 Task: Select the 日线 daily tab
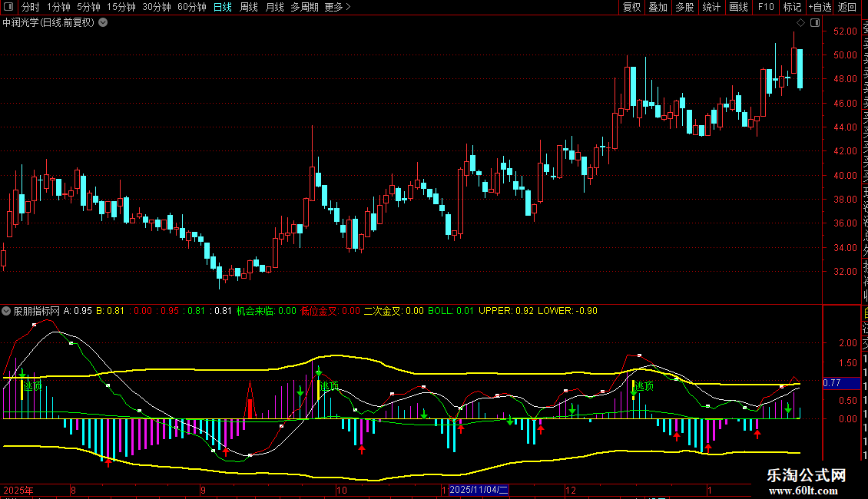pyautogui.click(x=223, y=7)
